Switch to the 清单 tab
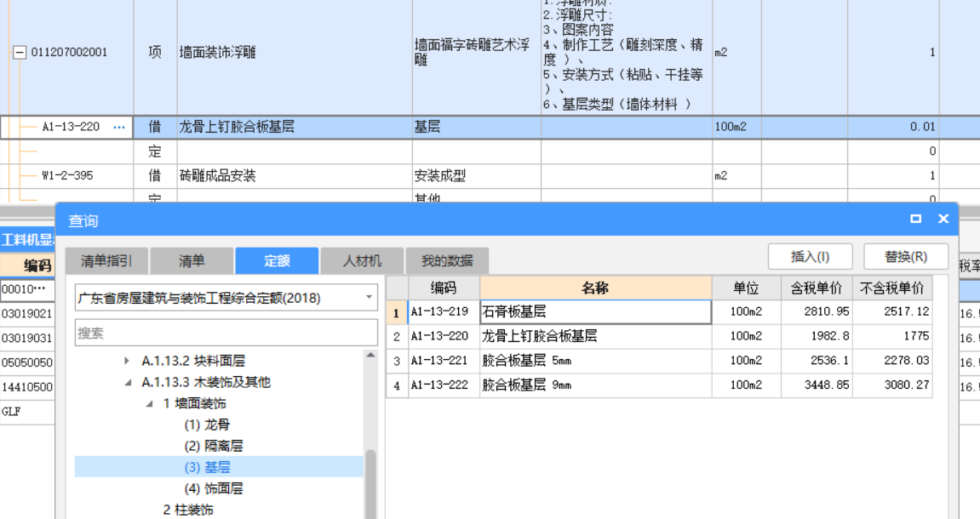Viewport: 980px width, 519px height. coord(192,261)
